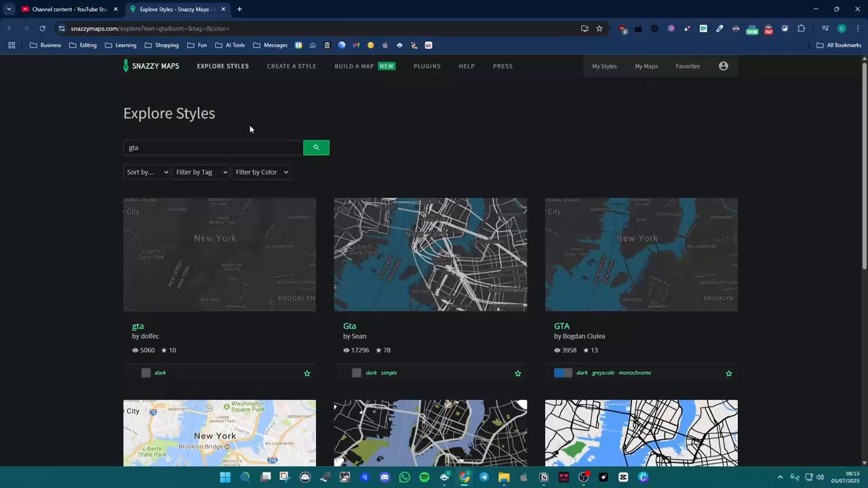Expand the Filter by Color dropdown
Image resolution: width=868 pixels, height=488 pixels.
tap(261, 172)
